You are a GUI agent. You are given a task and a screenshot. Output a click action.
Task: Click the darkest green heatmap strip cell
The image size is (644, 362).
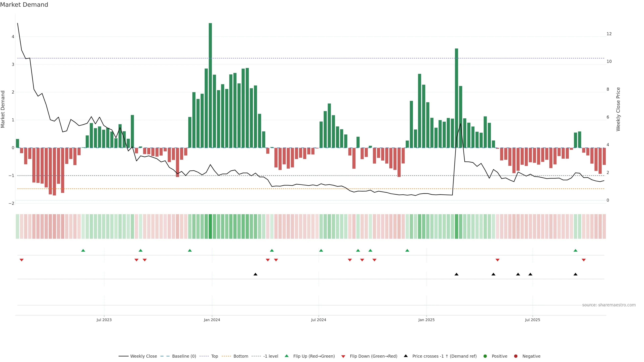(210, 226)
